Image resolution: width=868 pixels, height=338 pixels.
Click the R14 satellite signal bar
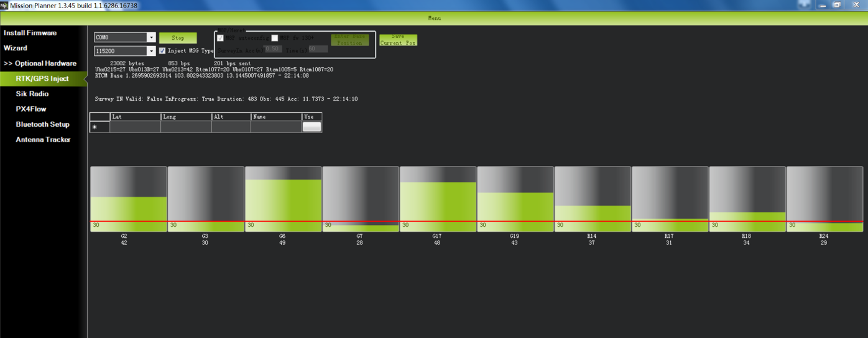coord(592,199)
